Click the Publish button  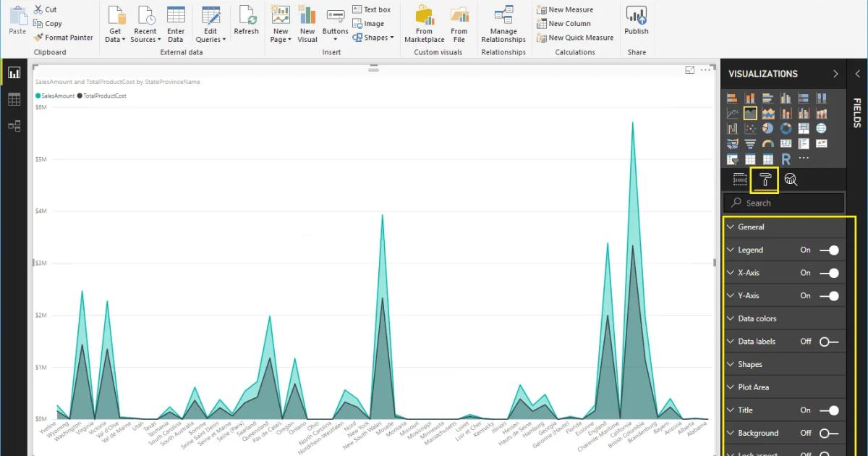click(636, 20)
